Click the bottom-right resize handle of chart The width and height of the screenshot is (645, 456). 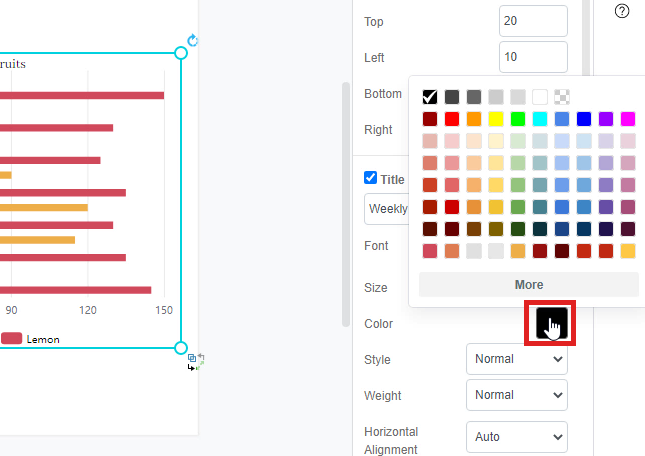pos(181,348)
